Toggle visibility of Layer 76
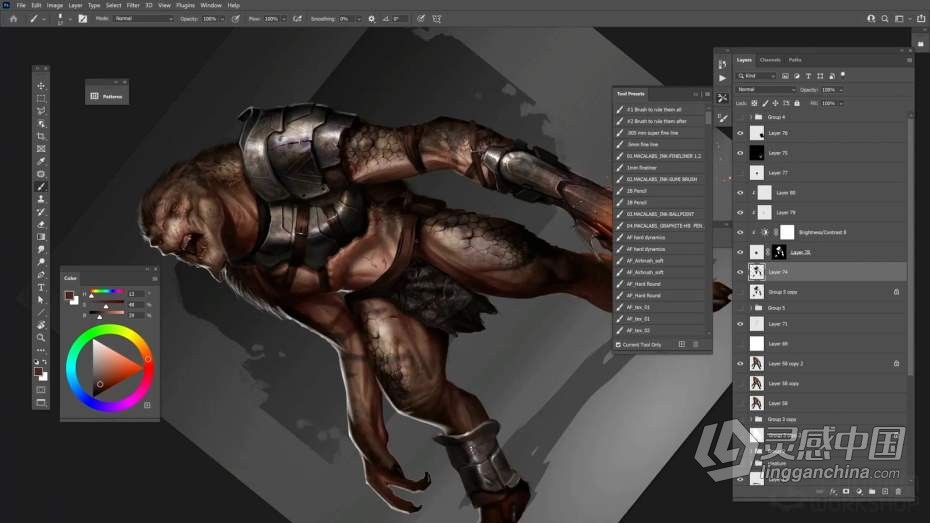The image size is (930, 523). point(740,133)
